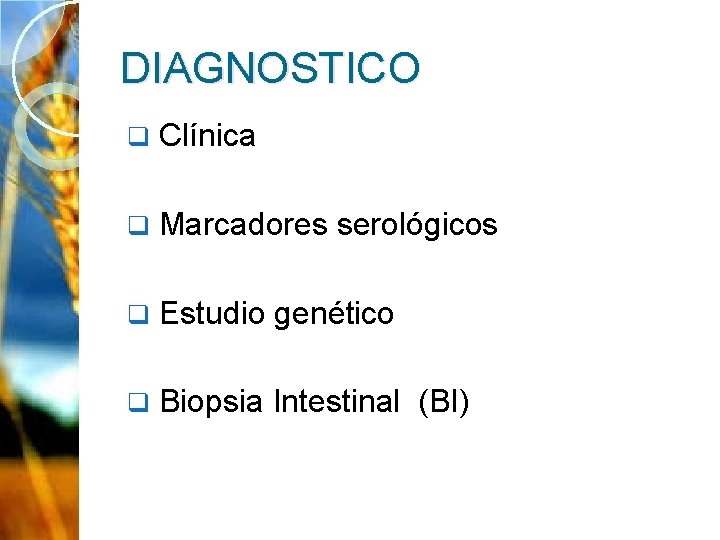Click the blank space right of Clínica
This screenshot has height=540, width=720.
[450, 135]
